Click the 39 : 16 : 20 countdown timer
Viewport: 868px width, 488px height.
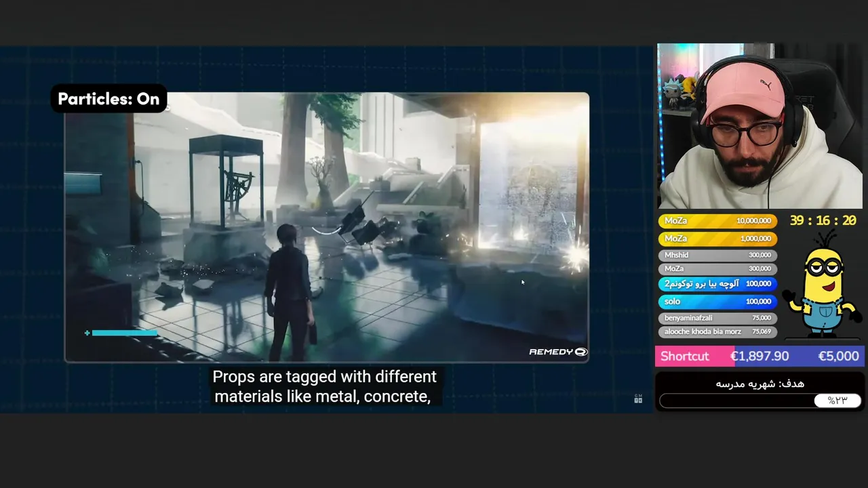pos(823,221)
